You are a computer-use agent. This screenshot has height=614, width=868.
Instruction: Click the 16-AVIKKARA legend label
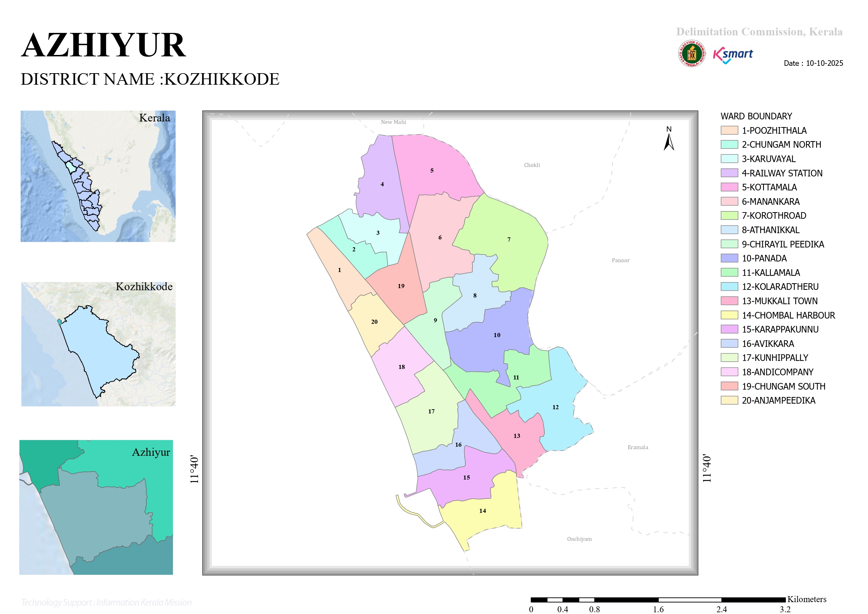click(768, 343)
